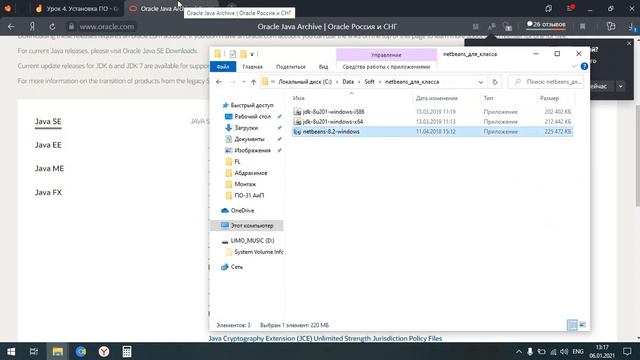Go back in the Explorer window
This screenshot has height=360, width=640.
click(x=219, y=82)
